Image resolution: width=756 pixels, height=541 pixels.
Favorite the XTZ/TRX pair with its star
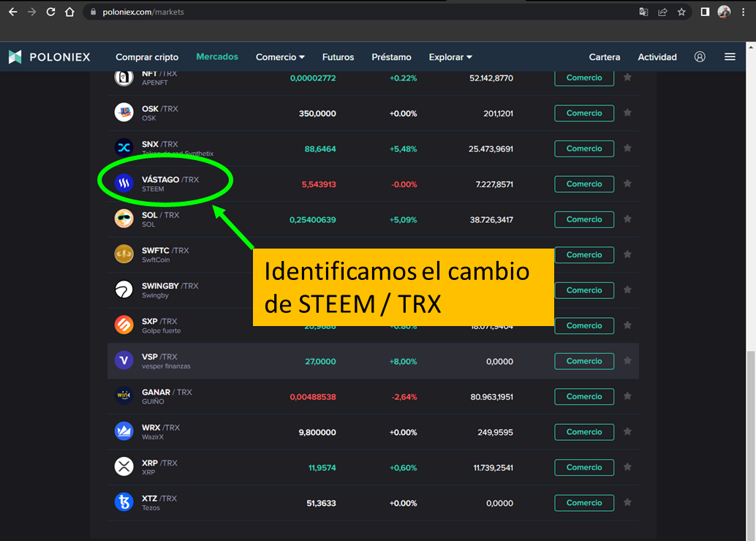[627, 502]
